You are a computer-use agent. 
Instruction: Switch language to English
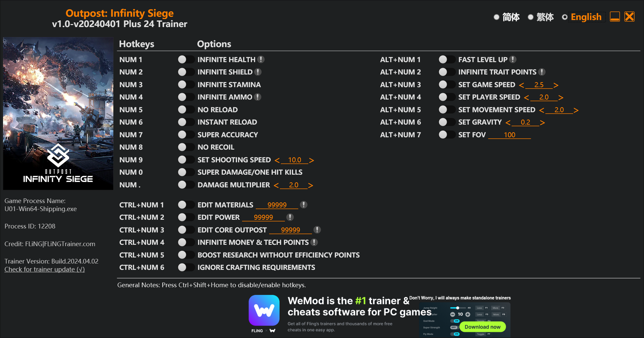(565, 17)
